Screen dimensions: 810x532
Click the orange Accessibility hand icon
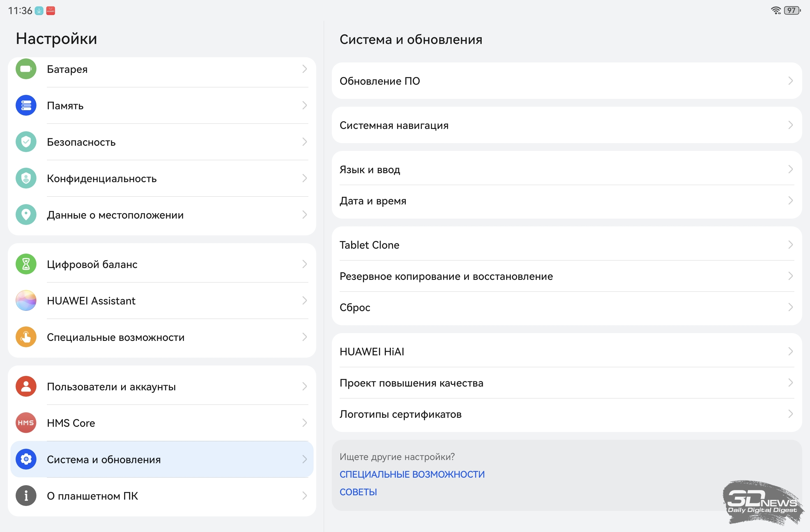click(26, 337)
